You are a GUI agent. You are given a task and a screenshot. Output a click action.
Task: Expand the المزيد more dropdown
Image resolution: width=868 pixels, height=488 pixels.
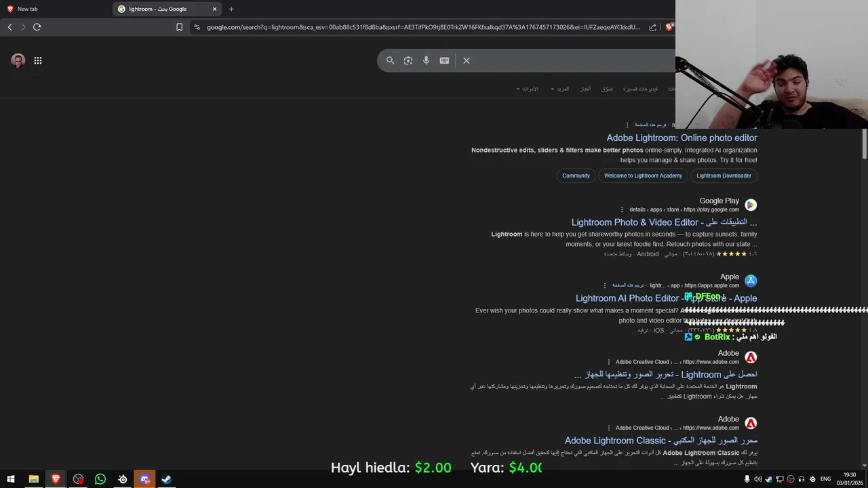[560, 89]
